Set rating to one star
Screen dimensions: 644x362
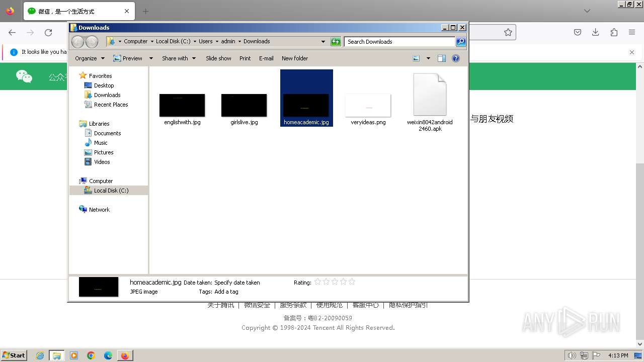[317, 282]
